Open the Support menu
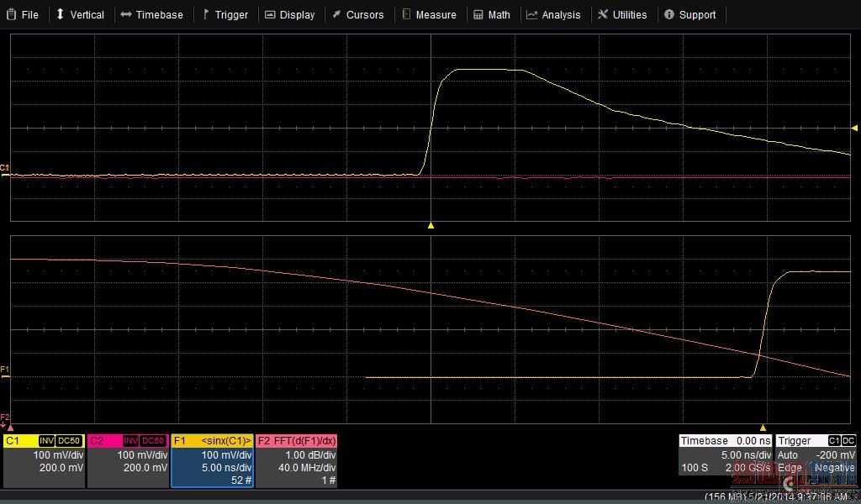 click(x=690, y=15)
